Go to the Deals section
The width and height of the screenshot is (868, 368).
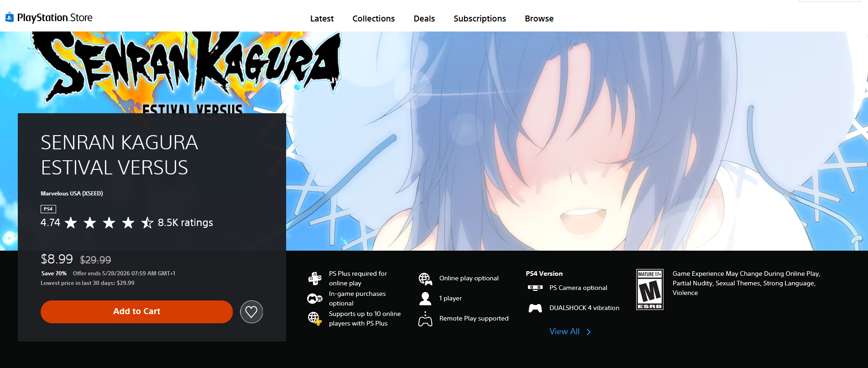(x=424, y=19)
